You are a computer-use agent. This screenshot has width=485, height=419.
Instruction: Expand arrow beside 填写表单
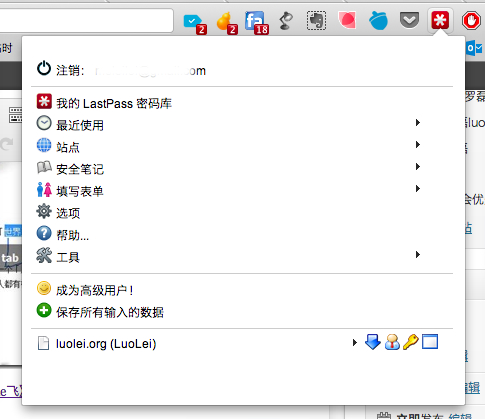pyautogui.click(x=418, y=189)
